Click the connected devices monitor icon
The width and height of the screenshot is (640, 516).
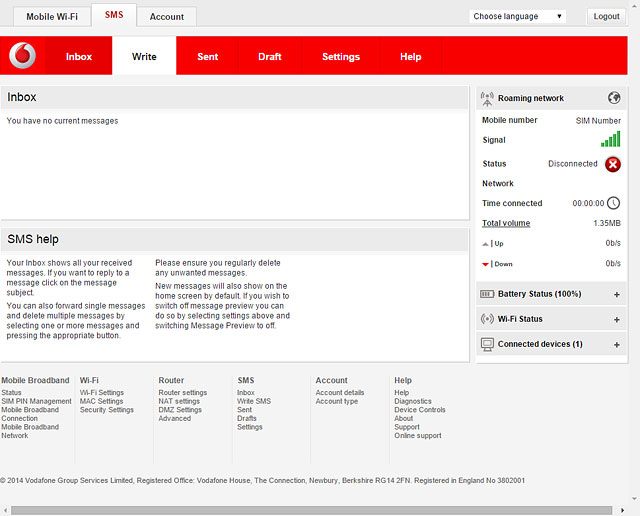(x=487, y=344)
